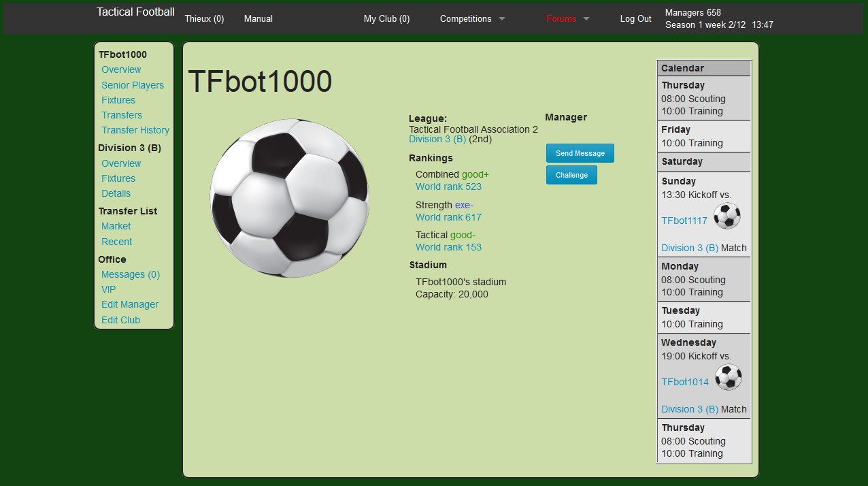This screenshot has width=868, height=486.
Task: Go to Division 3 (B) overview
Action: click(121, 163)
